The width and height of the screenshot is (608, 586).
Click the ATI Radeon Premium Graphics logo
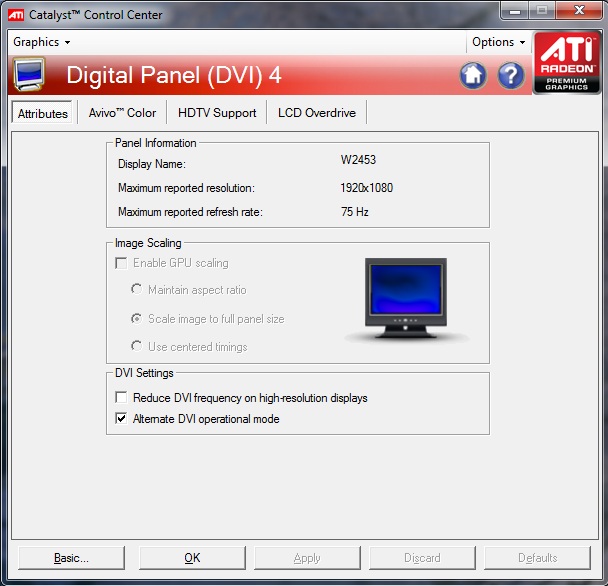pos(567,62)
